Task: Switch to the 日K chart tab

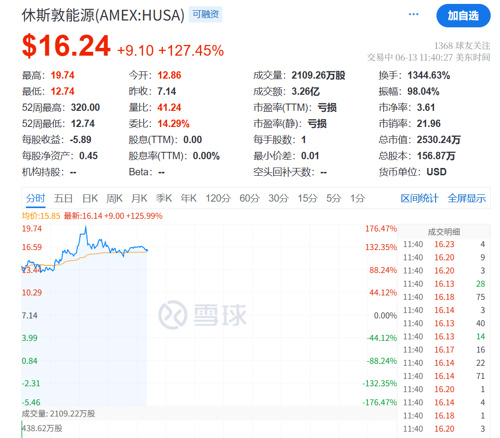Action: click(x=90, y=198)
